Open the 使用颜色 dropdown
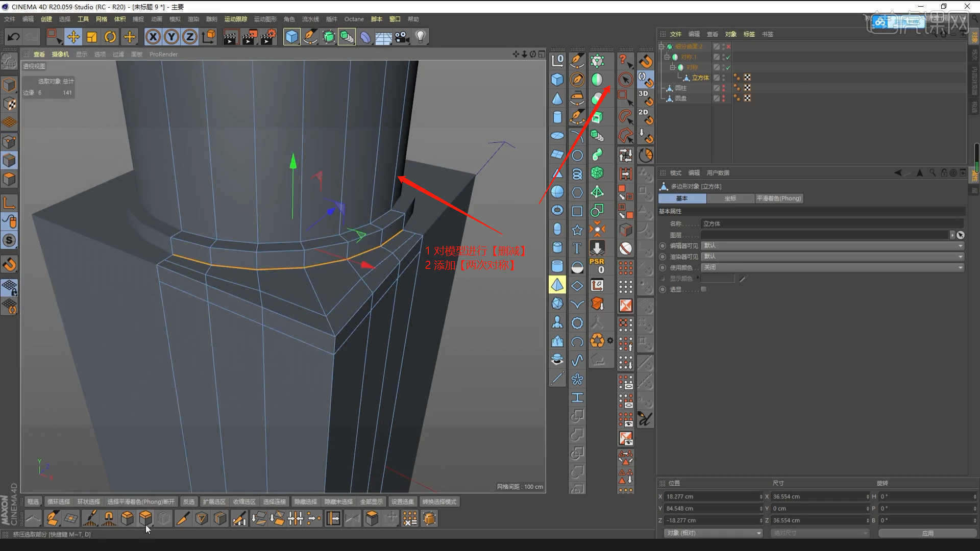Viewport: 980px width, 551px height. point(832,267)
